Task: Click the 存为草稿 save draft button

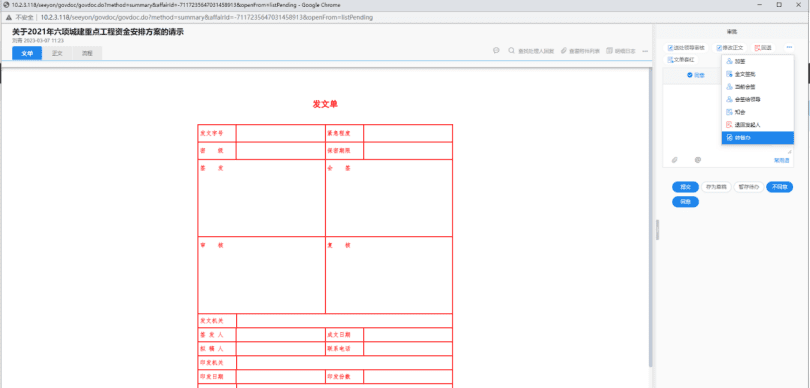Action: tap(715, 187)
